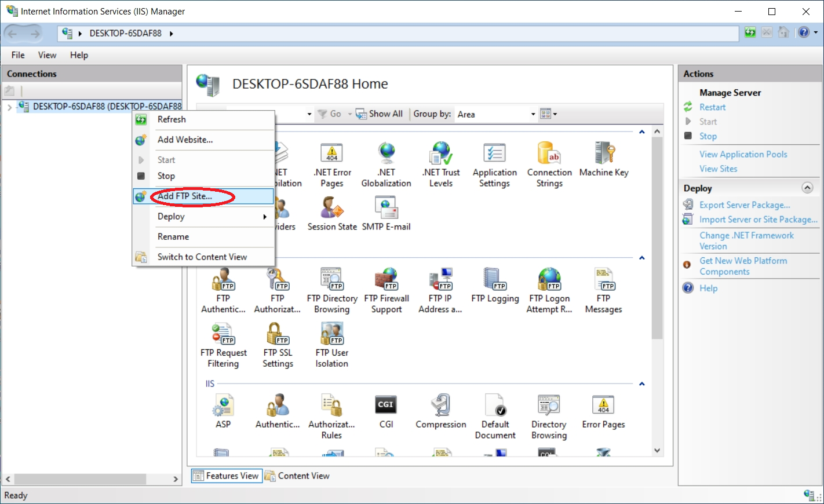Open .NET Trust Levels feature
824x504 pixels.
(441, 165)
